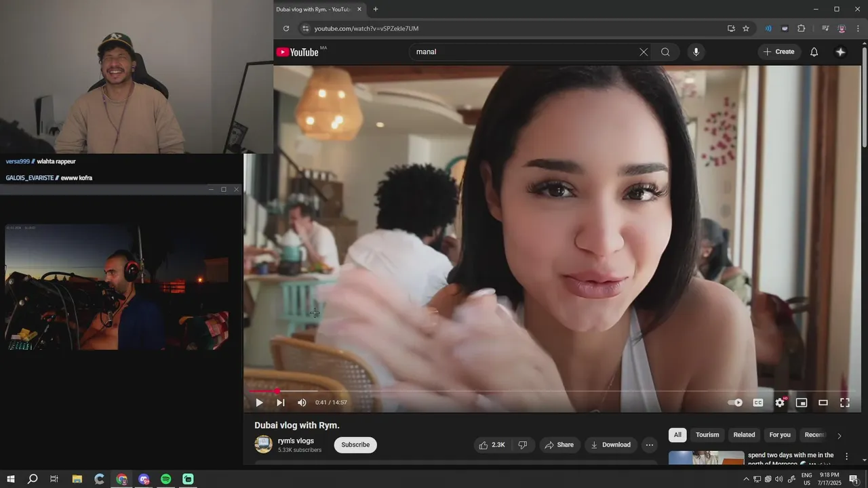Screen dimensions: 868x488
Task: Clear the 'manal' search text with X
Action: [x=644, y=52]
